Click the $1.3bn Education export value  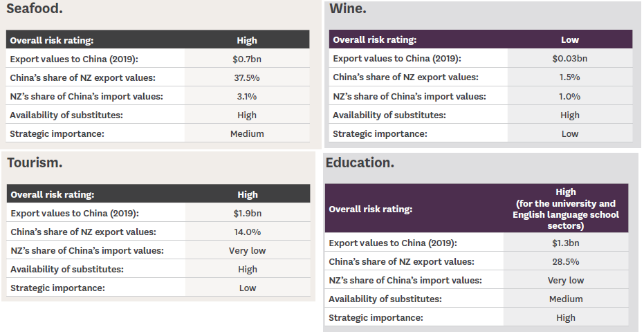[565, 243]
